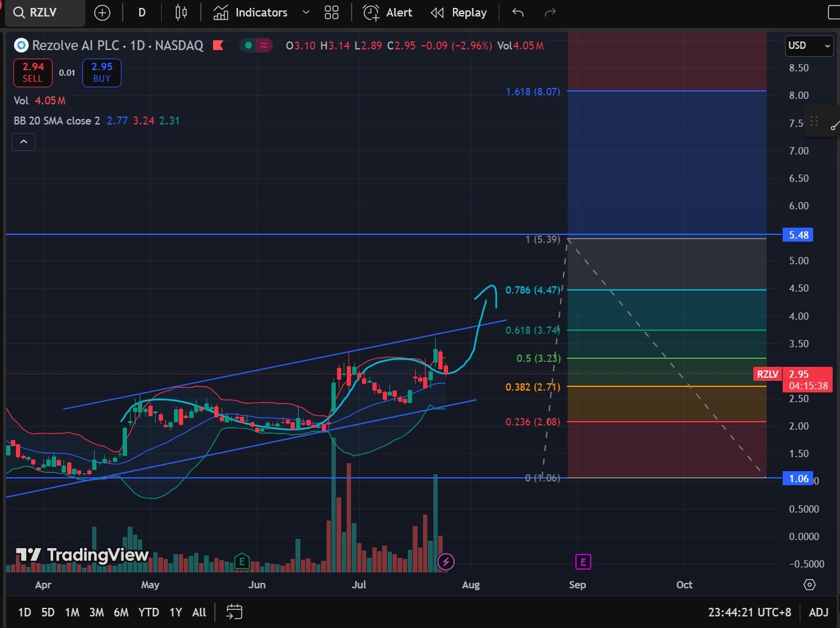The width and height of the screenshot is (840, 628).
Task: Open chart settings gear on time axis
Action: [x=809, y=585]
